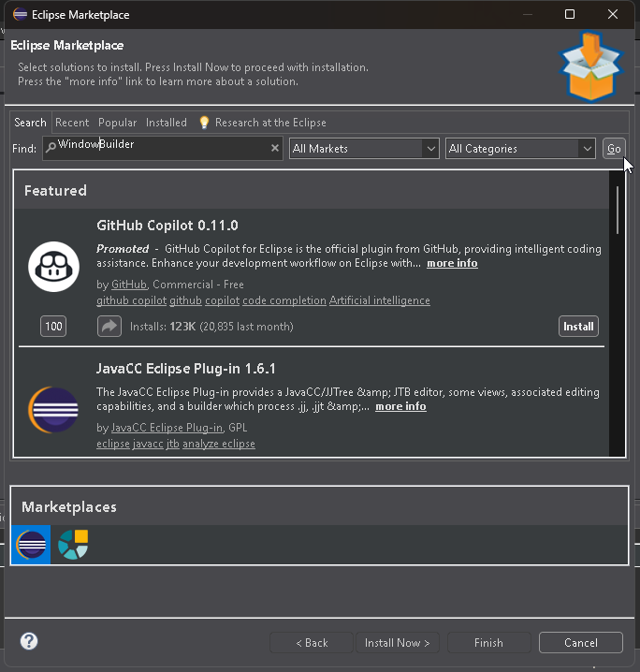Click the JavaCC Eclipse Plug-in 1.6.1 title
The height and width of the screenshot is (672, 640).
(186, 369)
